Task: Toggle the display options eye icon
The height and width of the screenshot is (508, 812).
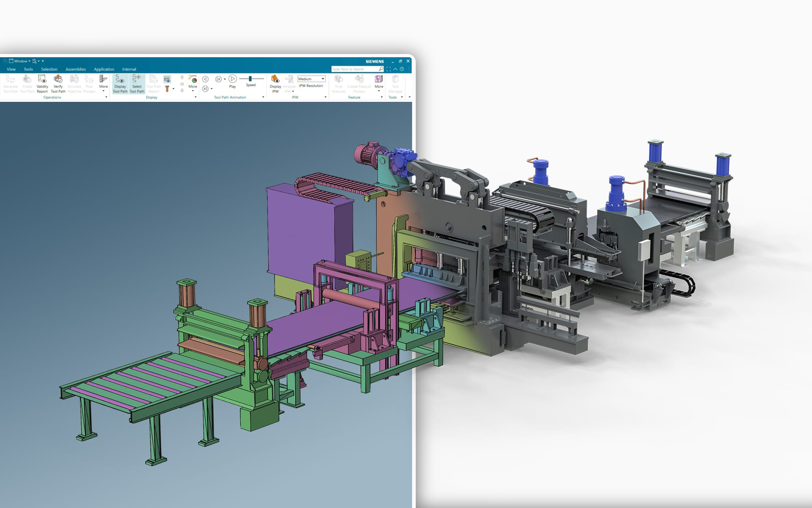Action: 167,79
